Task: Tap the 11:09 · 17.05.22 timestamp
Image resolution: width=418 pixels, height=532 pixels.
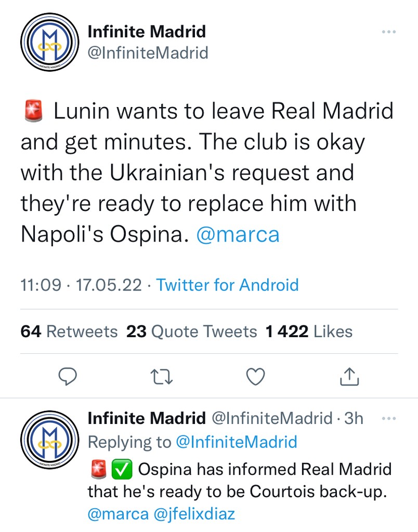Action: 81,285
